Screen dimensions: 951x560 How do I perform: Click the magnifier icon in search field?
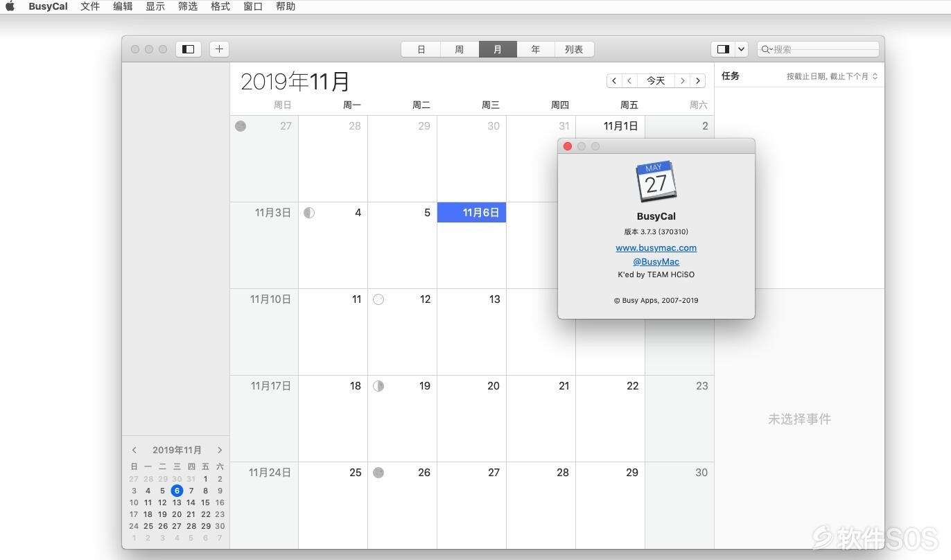click(766, 49)
